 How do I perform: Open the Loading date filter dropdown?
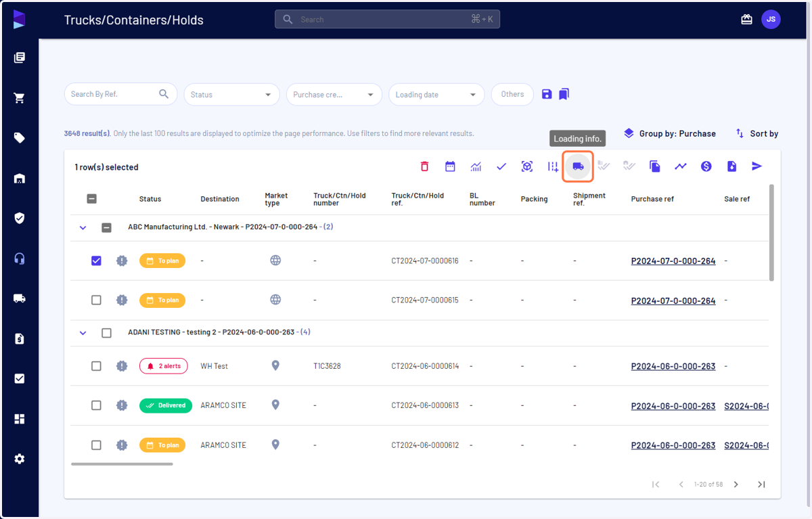click(x=436, y=95)
